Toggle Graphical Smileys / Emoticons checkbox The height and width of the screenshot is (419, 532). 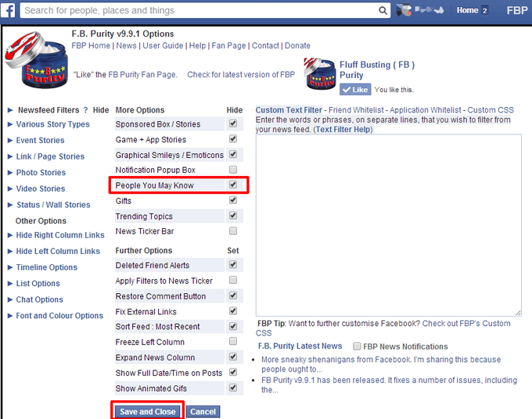[233, 154]
